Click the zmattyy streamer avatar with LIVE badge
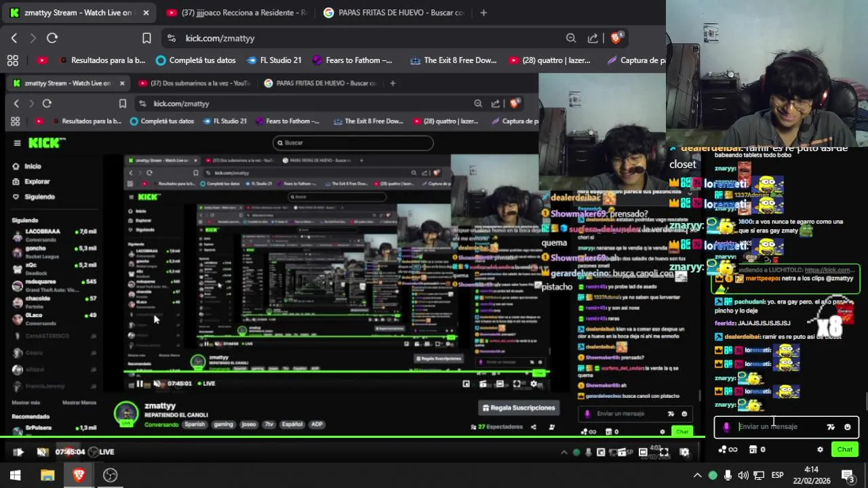 [126, 413]
